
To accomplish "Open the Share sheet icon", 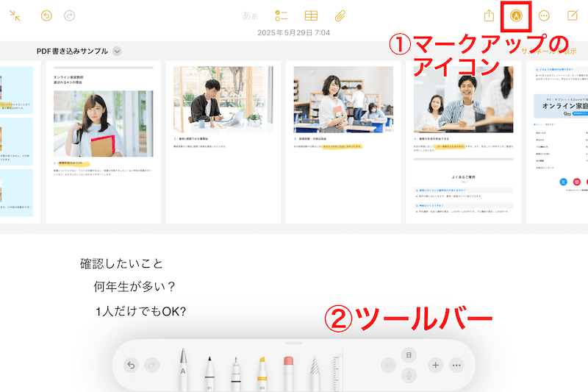I will [x=490, y=15].
